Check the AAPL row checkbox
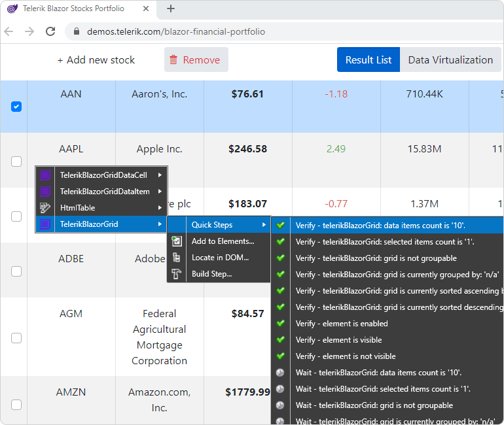The width and height of the screenshot is (504, 425). (x=16, y=161)
